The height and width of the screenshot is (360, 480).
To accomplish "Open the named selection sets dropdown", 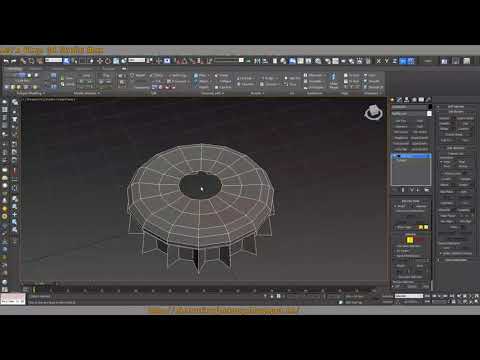I will (x=229, y=60).
